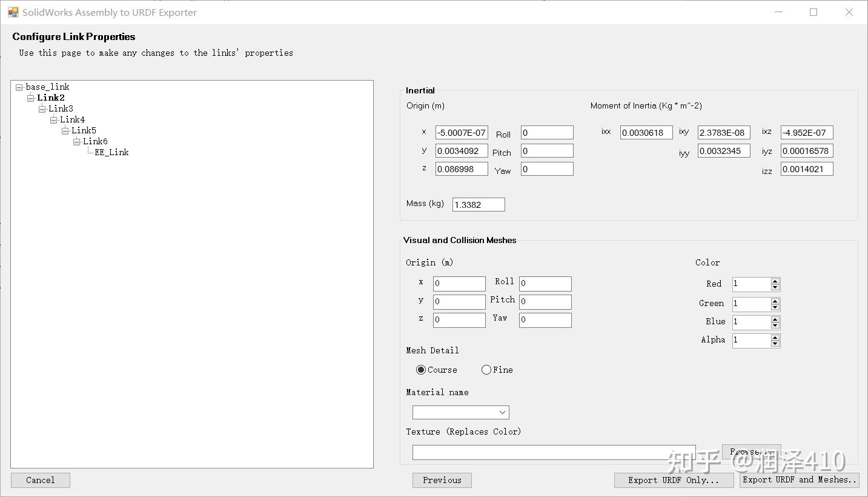
Task: Increase the Red color value
Action: click(x=775, y=281)
